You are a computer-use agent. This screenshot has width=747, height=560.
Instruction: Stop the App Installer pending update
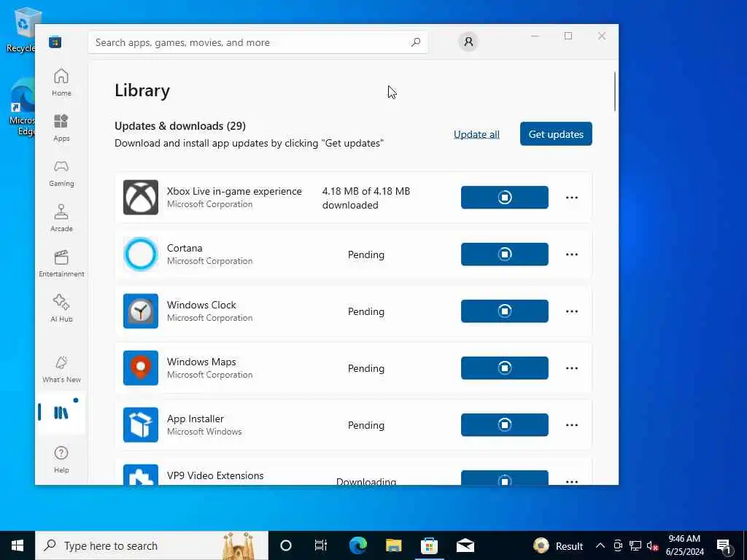click(x=505, y=425)
